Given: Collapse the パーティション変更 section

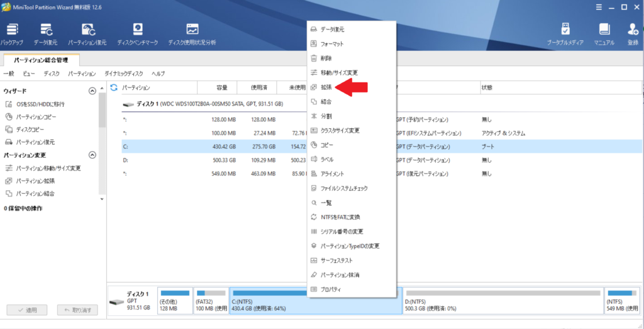Looking at the screenshot, I should (x=92, y=155).
